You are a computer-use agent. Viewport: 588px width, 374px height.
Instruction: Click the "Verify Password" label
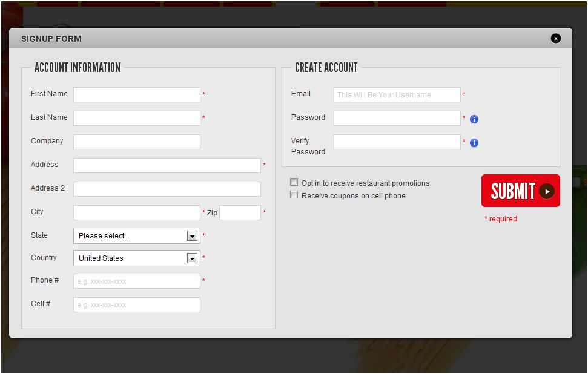(308, 146)
